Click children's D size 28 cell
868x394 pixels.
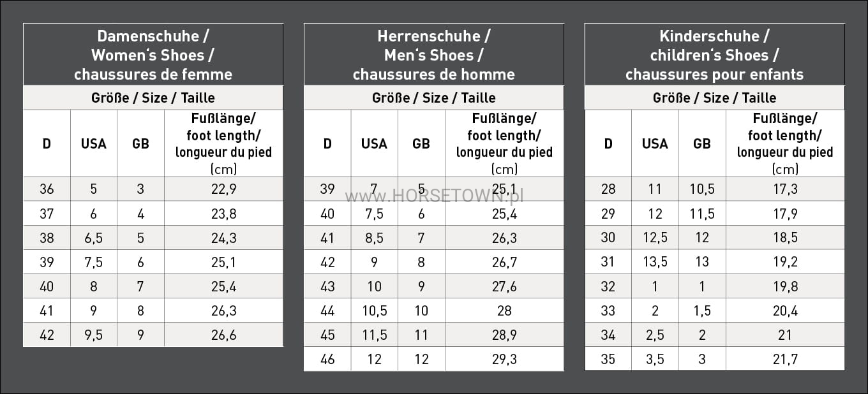608,189
